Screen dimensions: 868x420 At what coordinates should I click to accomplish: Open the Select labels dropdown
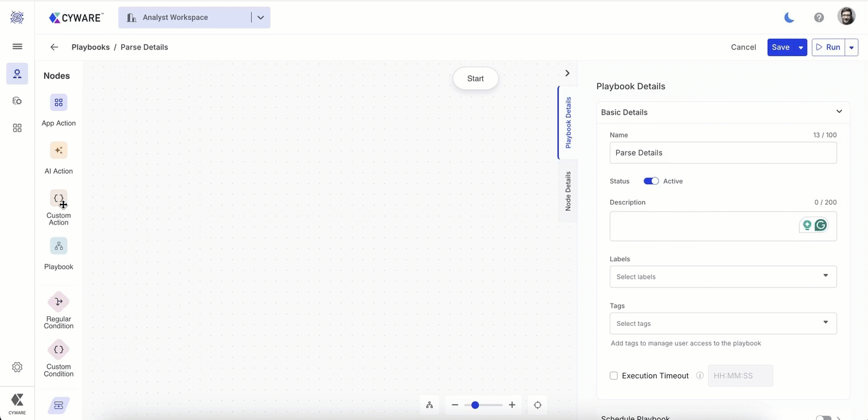(723, 276)
